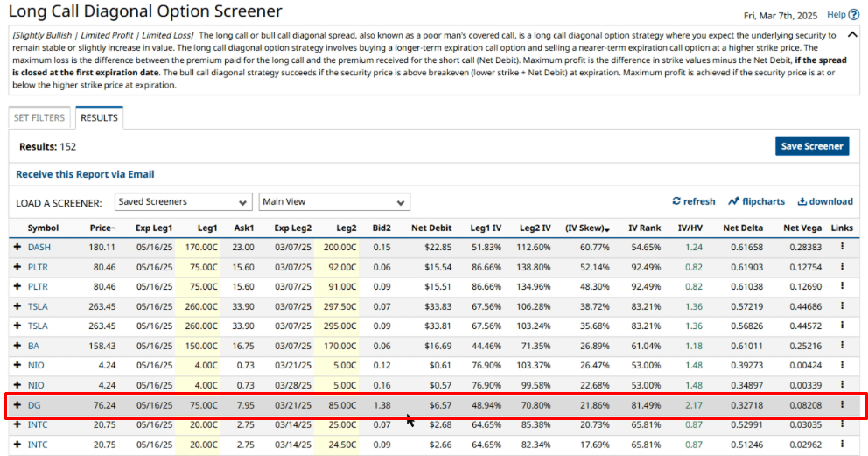Click Receive this Report via Email
Viewport: 868px width, 456px height.
click(85, 174)
